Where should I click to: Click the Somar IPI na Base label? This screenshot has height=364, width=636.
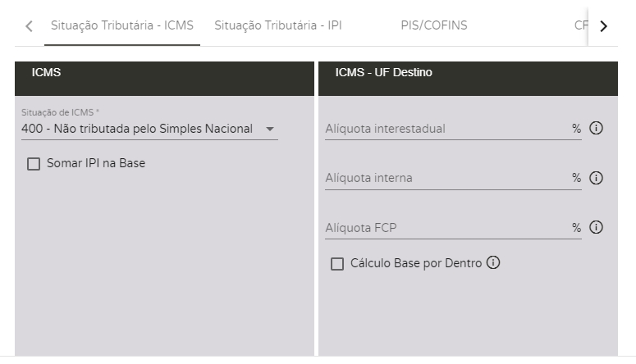(x=96, y=163)
